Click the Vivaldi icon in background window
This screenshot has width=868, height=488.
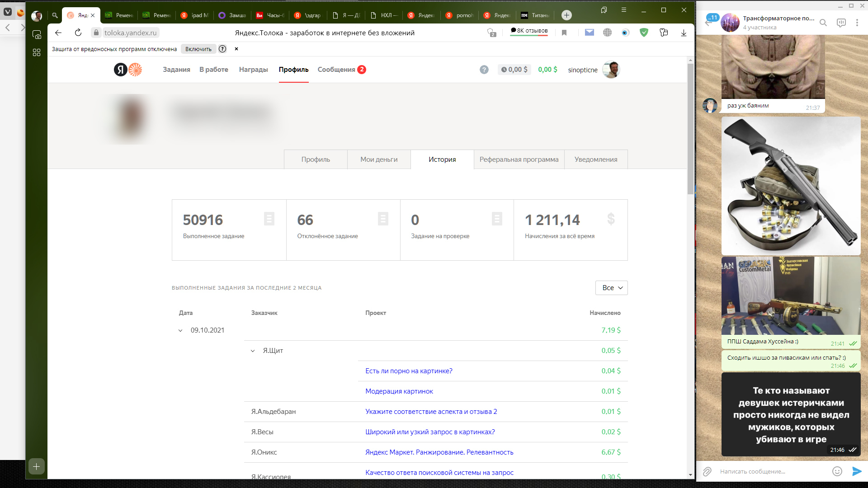8,12
